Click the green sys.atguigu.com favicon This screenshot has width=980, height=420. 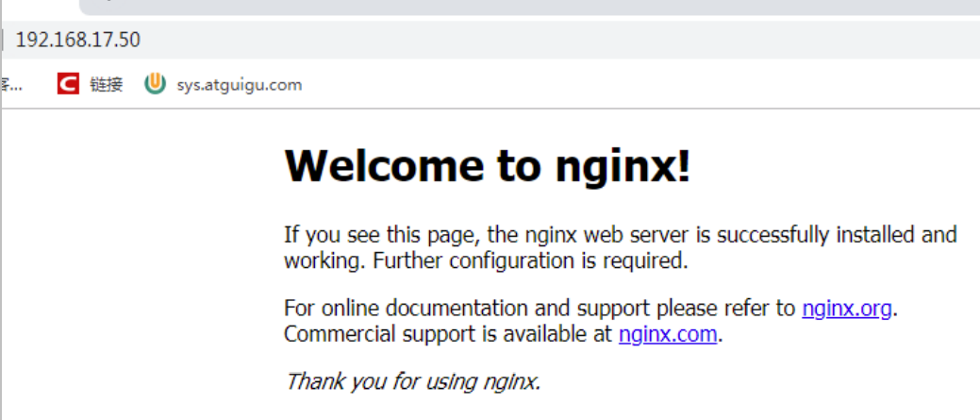click(x=155, y=84)
